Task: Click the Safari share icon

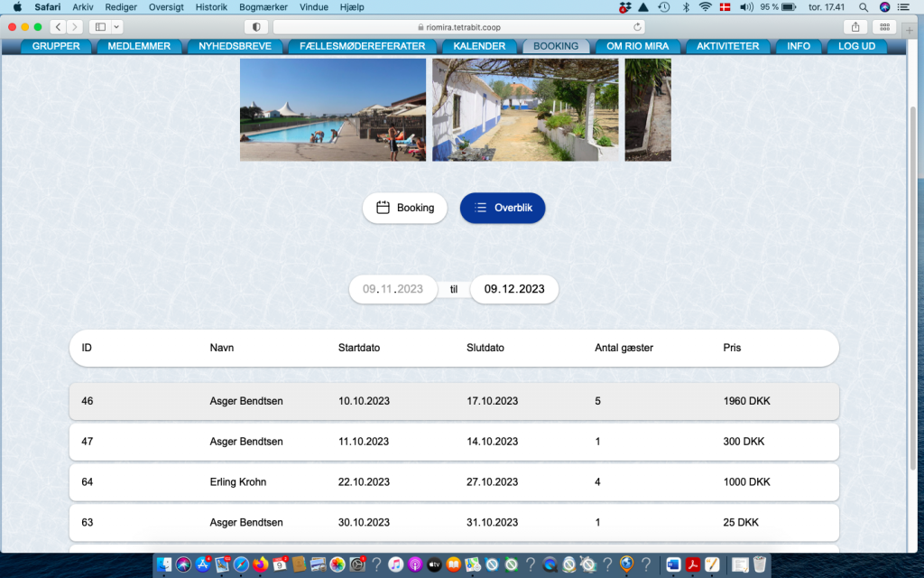Action: (855, 27)
